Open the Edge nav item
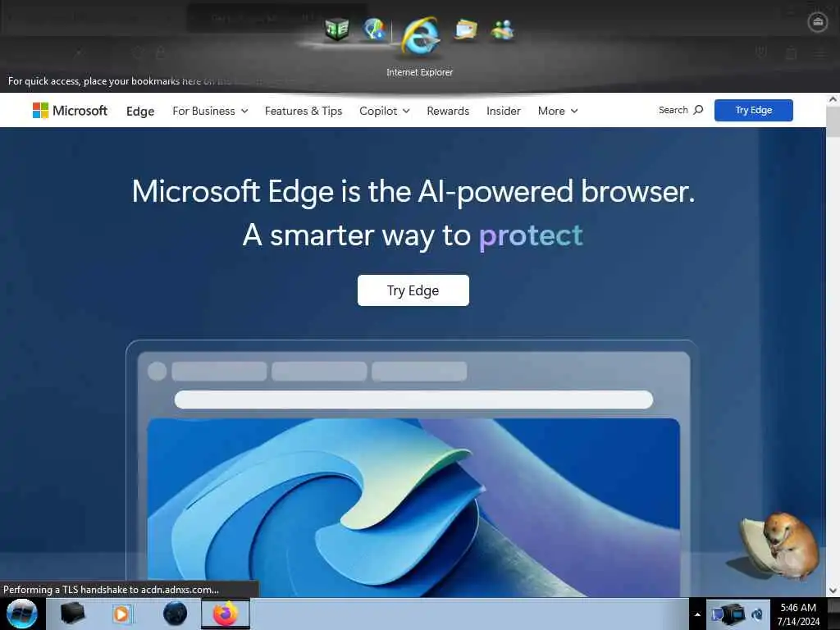 coord(140,111)
